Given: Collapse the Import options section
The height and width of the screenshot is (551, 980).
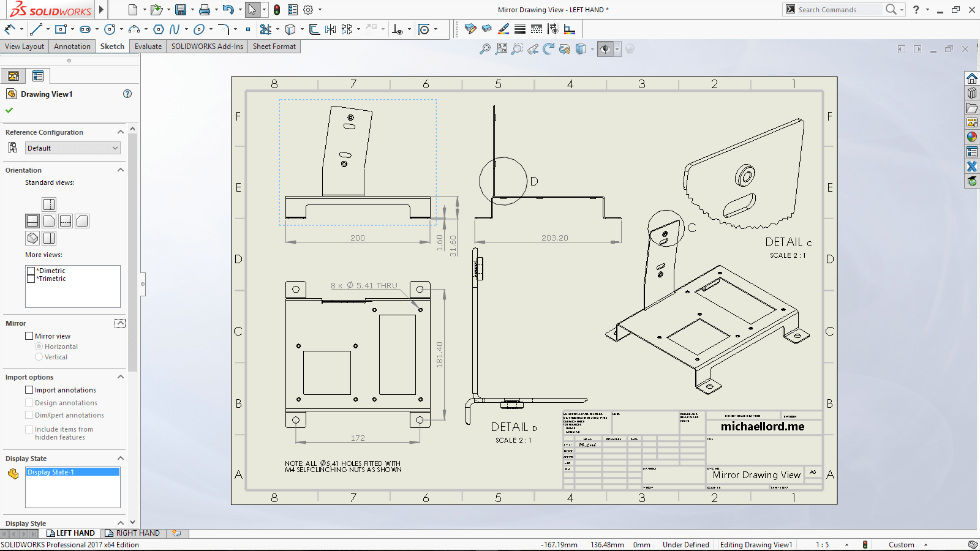Looking at the screenshot, I should pos(120,377).
